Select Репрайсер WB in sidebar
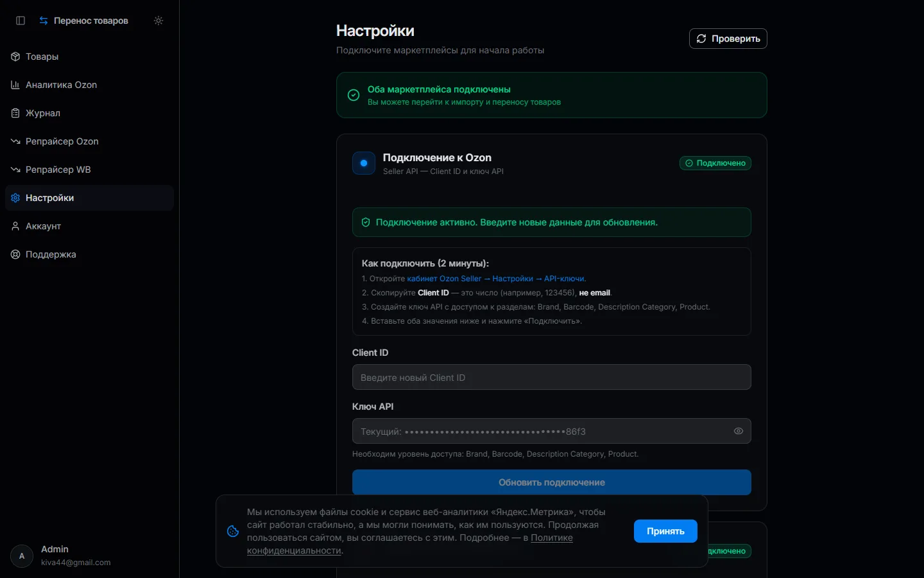The width and height of the screenshot is (924, 578). [x=89, y=170]
